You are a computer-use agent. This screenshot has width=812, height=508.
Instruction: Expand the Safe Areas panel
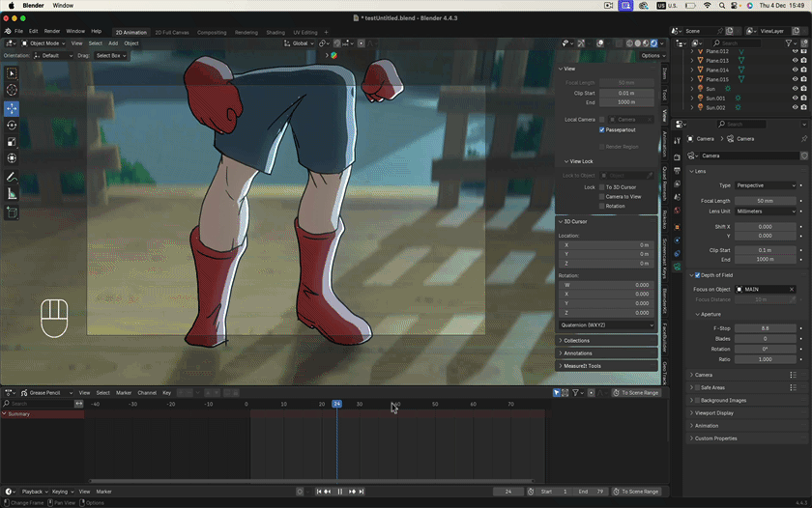(715, 387)
